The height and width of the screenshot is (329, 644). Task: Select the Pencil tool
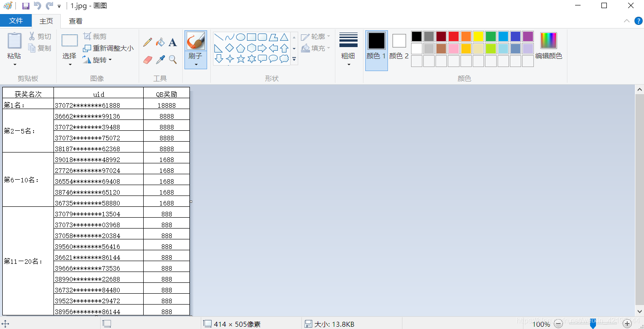pos(148,43)
